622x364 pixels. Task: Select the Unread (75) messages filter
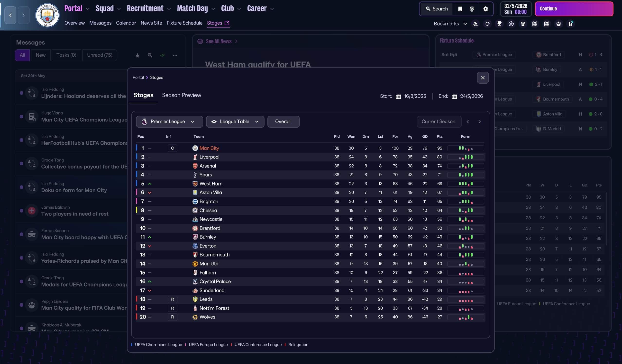[100, 55]
